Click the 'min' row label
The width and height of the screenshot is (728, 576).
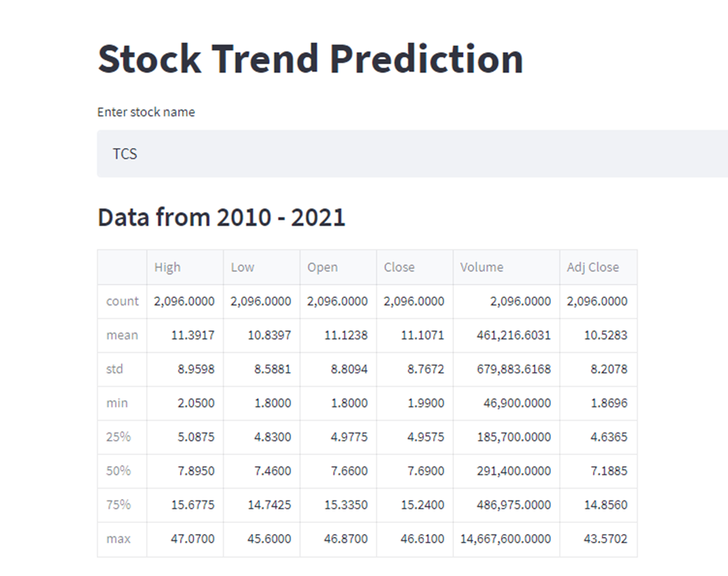116,403
